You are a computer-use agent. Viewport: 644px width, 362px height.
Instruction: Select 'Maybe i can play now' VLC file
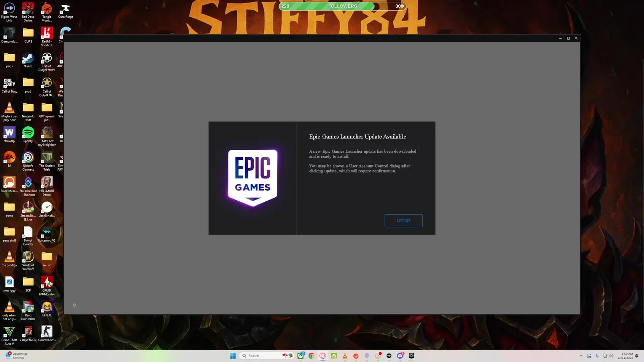coord(9,112)
